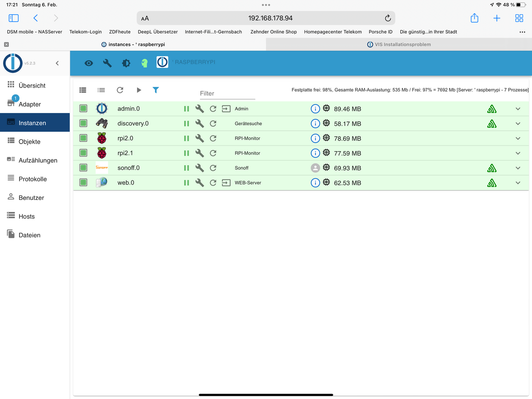The width and height of the screenshot is (532, 399).
Task: Open the ZDFheute bookmark
Action: click(120, 32)
